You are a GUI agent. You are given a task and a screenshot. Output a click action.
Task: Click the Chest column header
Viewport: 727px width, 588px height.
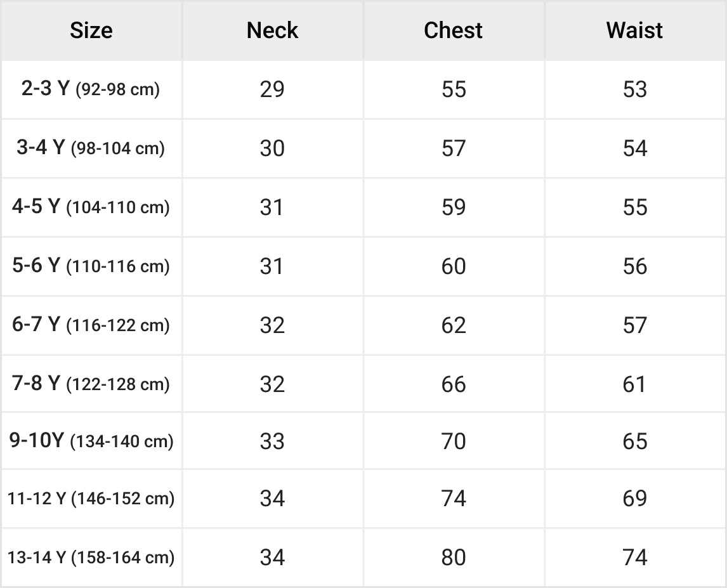click(x=453, y=30)
